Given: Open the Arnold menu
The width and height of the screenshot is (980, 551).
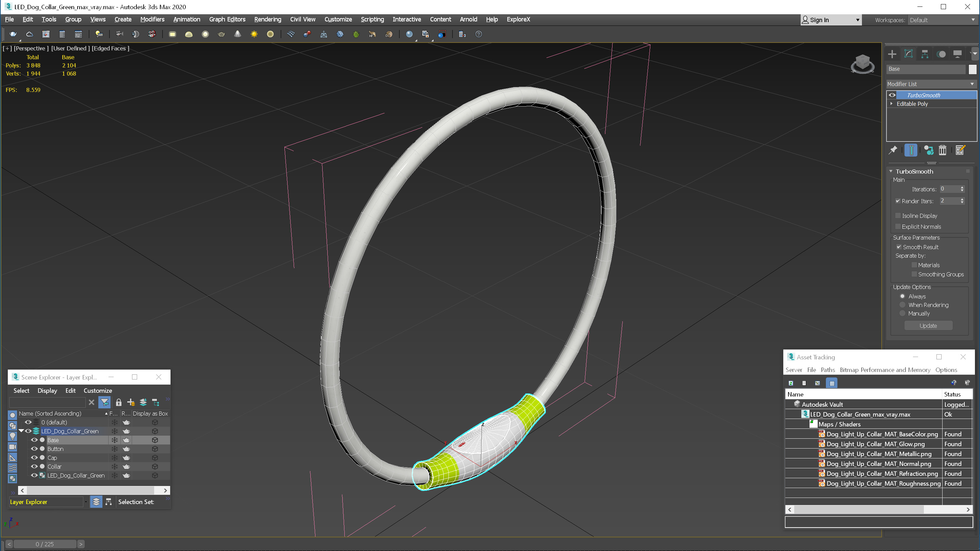Looking at the screenshot, I should pyautogui.click(x=468, y=19).
